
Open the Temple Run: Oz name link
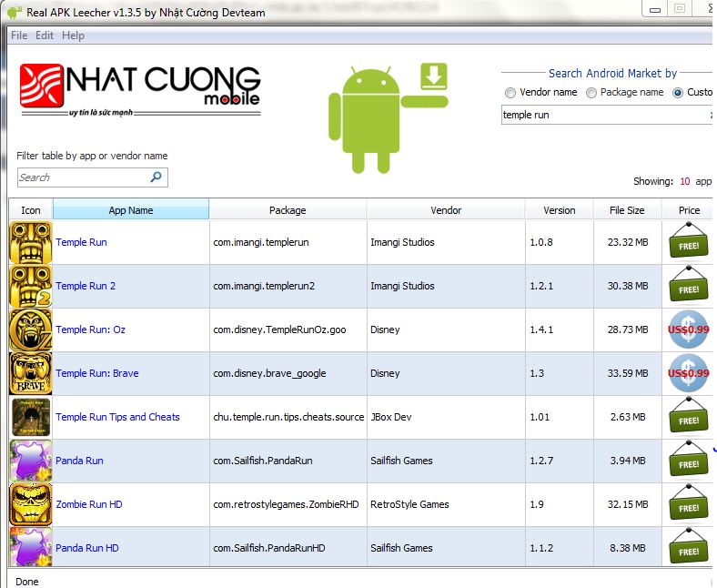coord(91,329)
